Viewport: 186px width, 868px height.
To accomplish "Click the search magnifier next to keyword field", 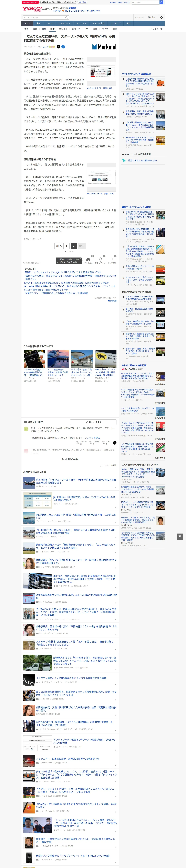I will 66,18.
